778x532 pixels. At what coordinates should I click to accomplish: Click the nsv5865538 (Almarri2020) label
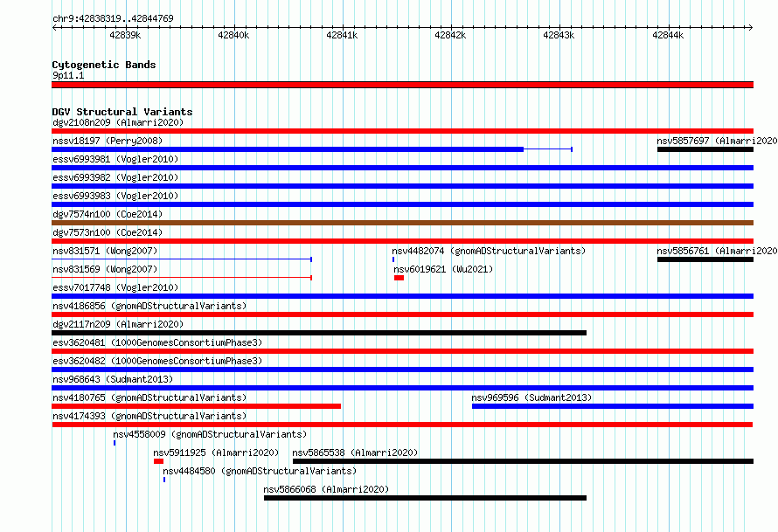tap(355, 453)
